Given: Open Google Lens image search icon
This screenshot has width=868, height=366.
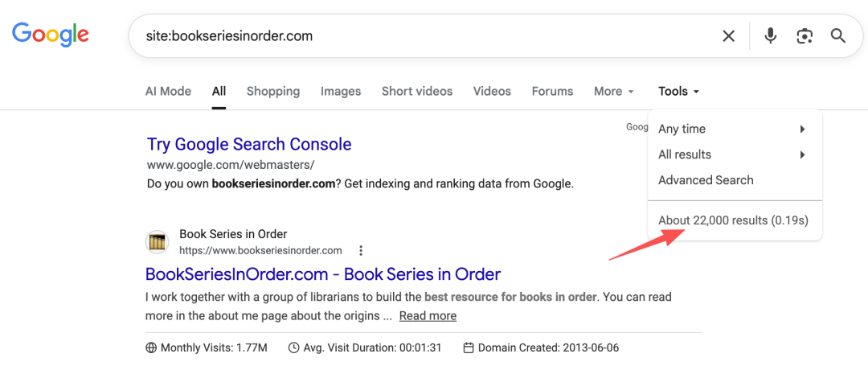Looking at the screenshot, I should tap(805, 36).
